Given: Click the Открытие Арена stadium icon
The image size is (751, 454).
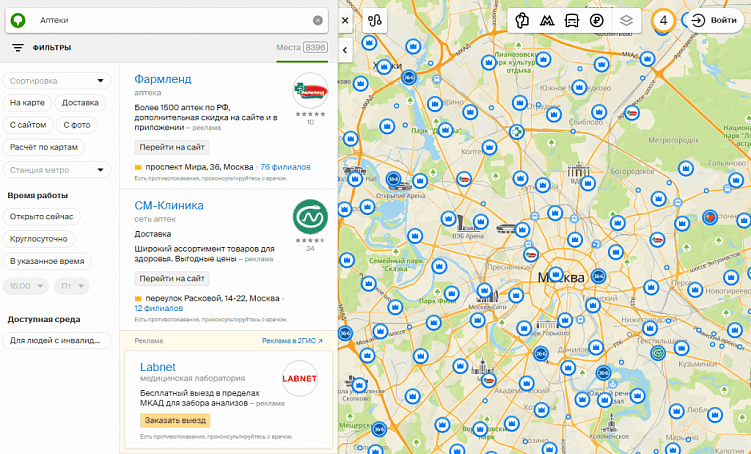Looking at the screenshot, I should [400, 186].
